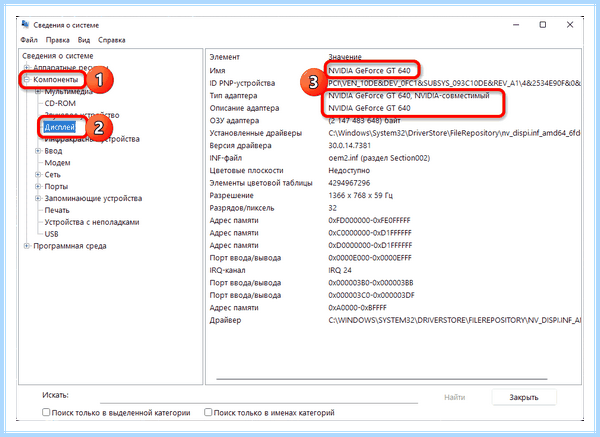
Task: Open the Файл menu
Action: 29,40
